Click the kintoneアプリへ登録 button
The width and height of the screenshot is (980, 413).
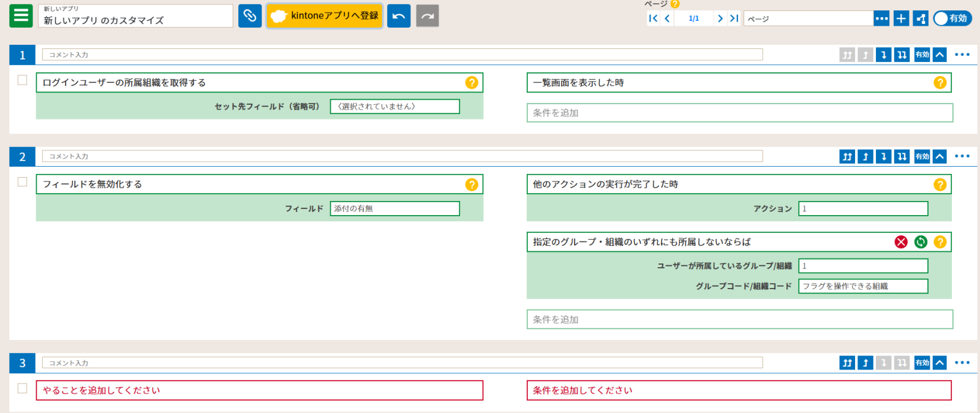click(x=325, y=16)
